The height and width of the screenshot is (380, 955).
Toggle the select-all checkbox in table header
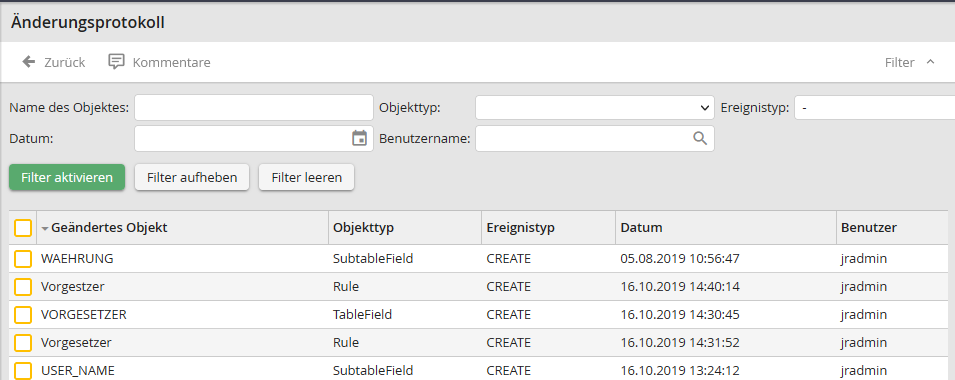pyautogui.click(x=23, y=228)
